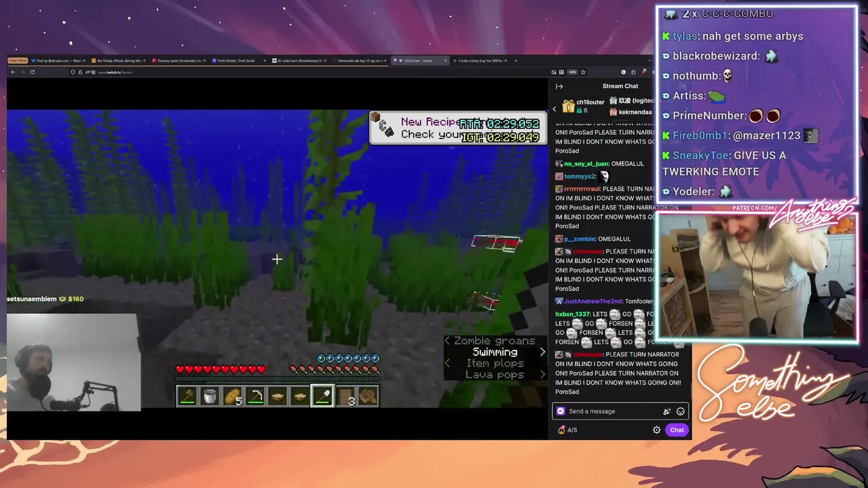
Task: Click tommyys2 username in chat
Action: pyautogui.click(x=580, y=176)
